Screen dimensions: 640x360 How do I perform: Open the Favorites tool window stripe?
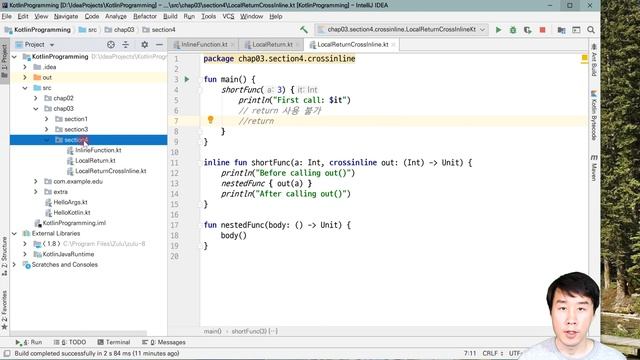(x=4, y=310)
